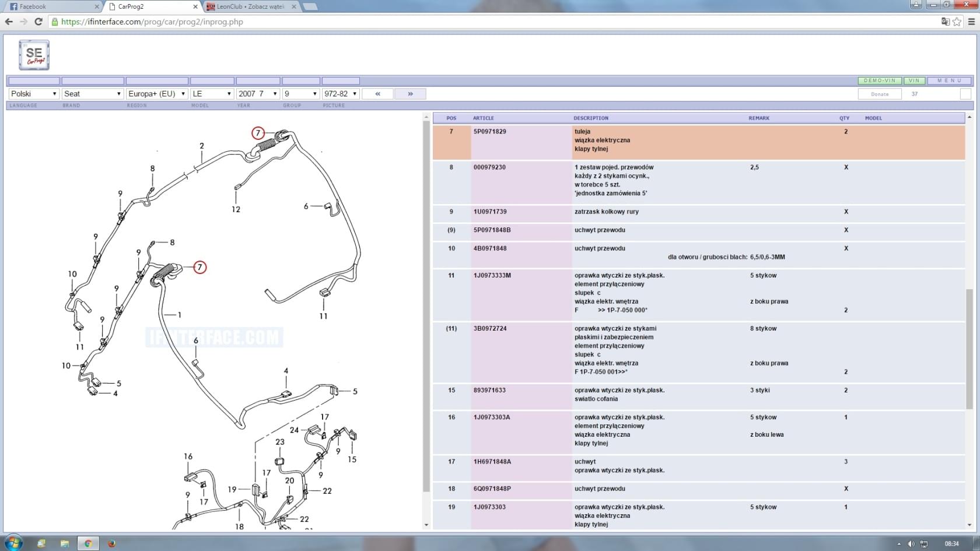The image size is (980, 551).
Task: Click the VIN button
Action: 914,80
